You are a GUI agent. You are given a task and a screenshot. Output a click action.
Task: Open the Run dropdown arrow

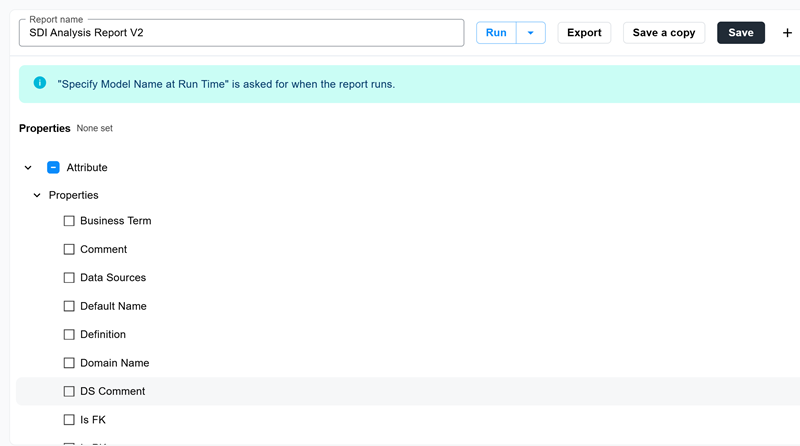[x=531, y=33]
